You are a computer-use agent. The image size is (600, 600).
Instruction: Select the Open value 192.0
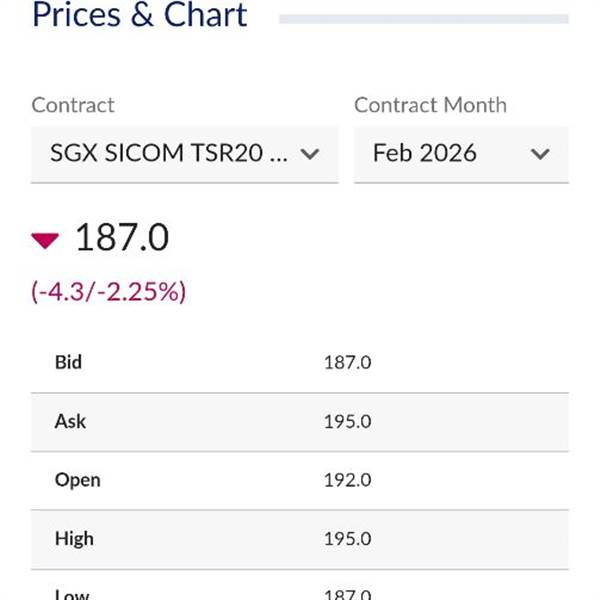[x=347, y=480]
